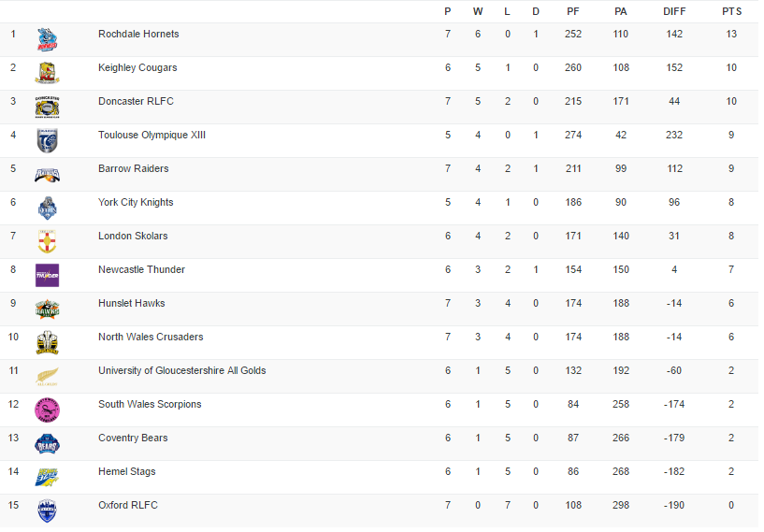
Task: Open University of Gloucestershire All Golds name
Action: pos(181,370)
